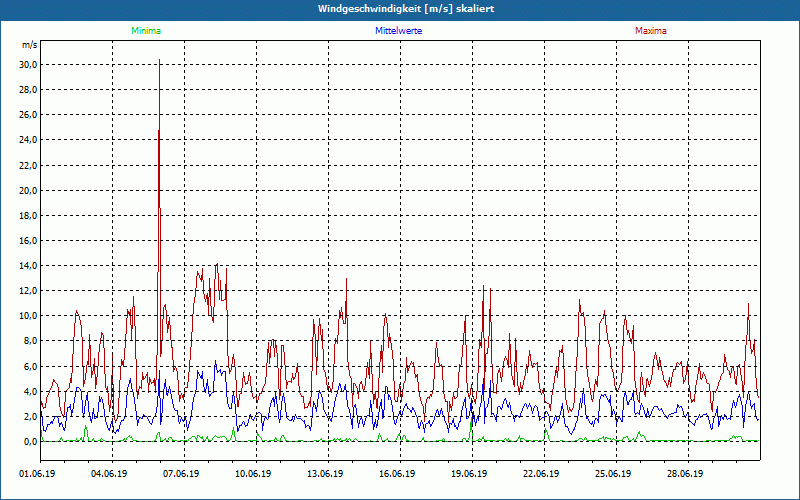Click the 16.06.19 date label

tap(397, 474)
